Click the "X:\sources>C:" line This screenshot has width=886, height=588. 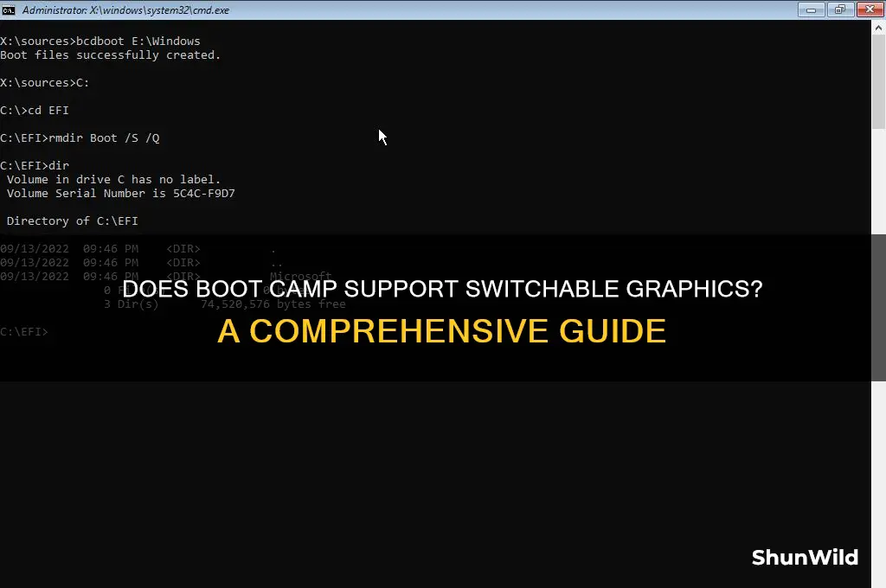(x=45, y=82)
